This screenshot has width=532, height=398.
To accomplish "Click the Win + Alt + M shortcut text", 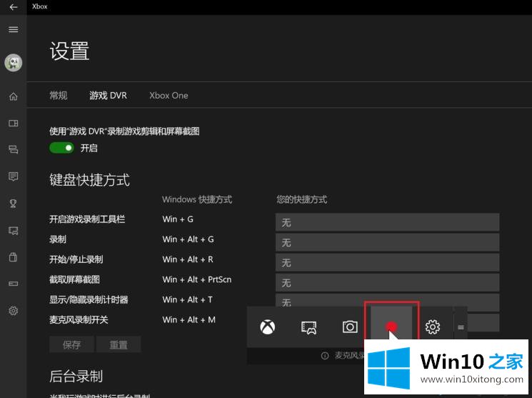I will tap(189, 319).
